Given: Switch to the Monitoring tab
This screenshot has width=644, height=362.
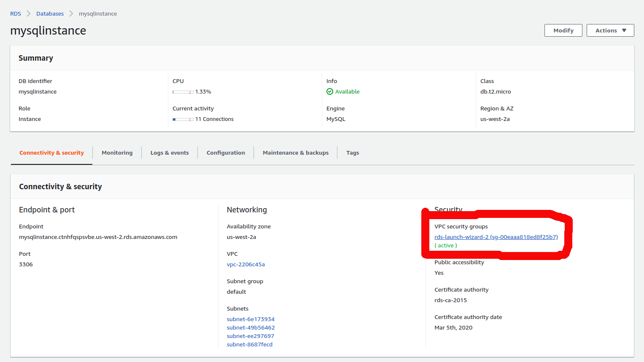Looking at the screenshot, I should pos(117,153).
